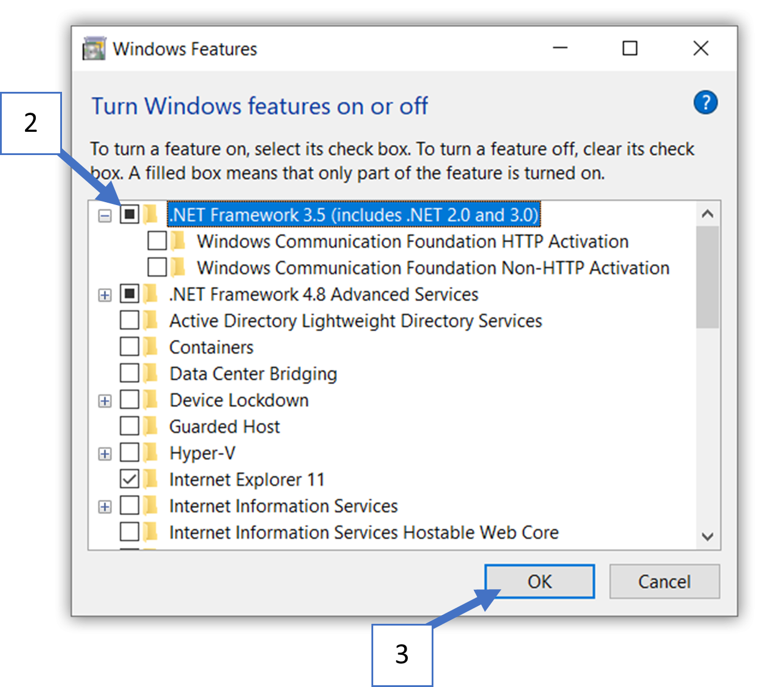Screen dimensions: 784x687
Task: Expand the Device Lockdown node
Action: [x=105, y=401]
